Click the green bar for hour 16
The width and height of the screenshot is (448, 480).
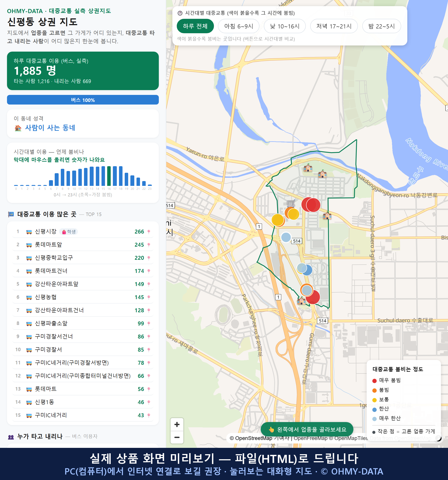[x=109, y=176]
